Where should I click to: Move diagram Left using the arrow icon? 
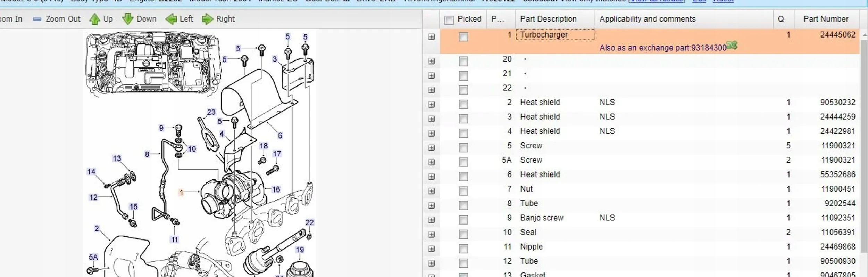[171, 19]
